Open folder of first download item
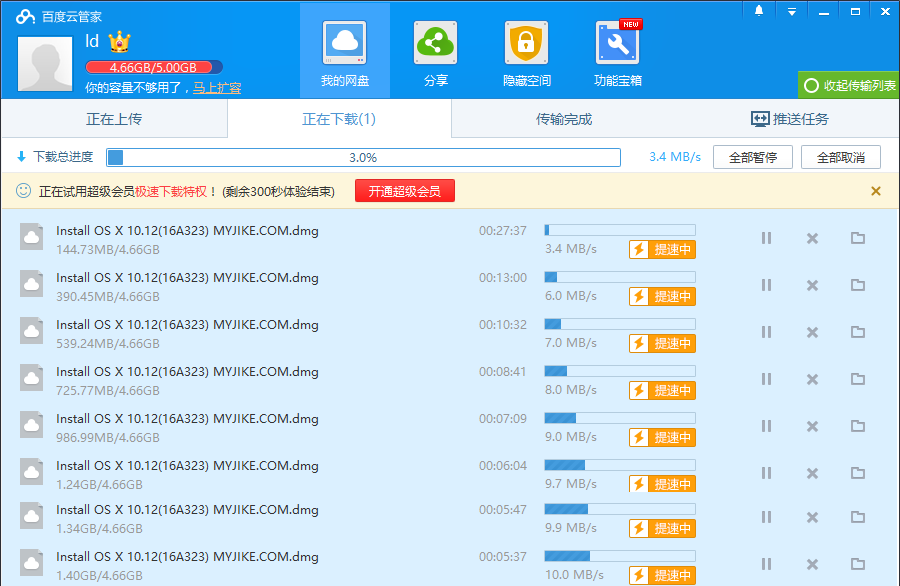The height and width of the screenshot is (586, 900). (x=857, y=238)
